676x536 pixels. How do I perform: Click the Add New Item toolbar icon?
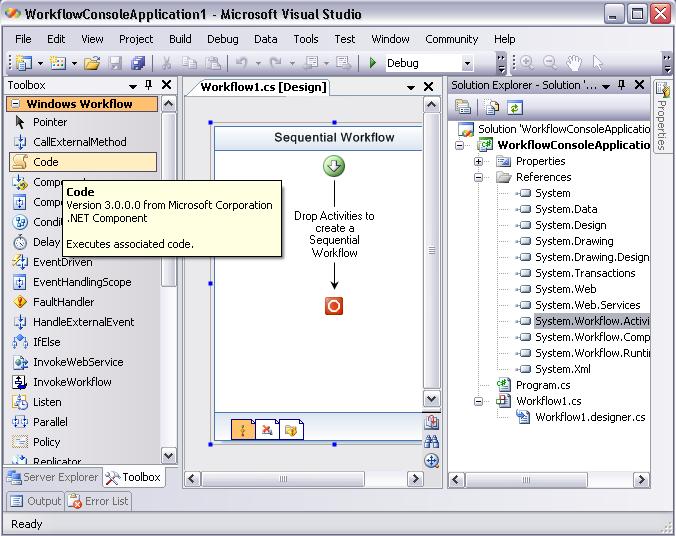(x=58, y=63)
